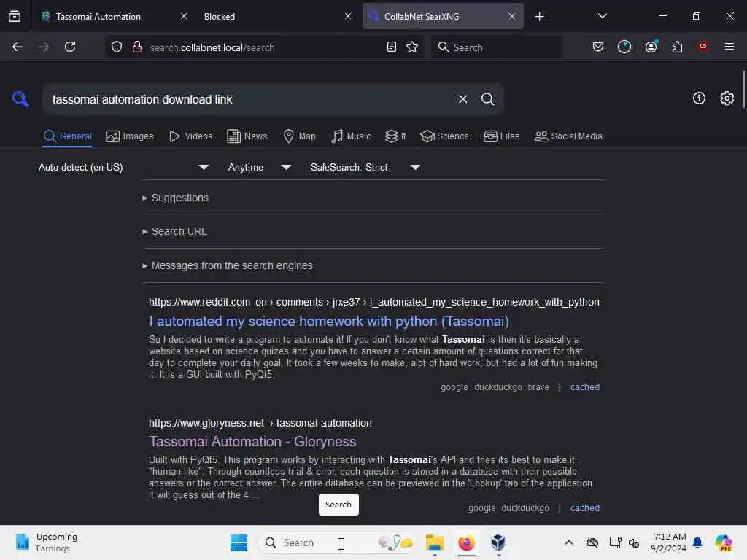The image size is (747, 560).
Task: Open VirtualBox from the taskbar
Action: pos(498,542)
